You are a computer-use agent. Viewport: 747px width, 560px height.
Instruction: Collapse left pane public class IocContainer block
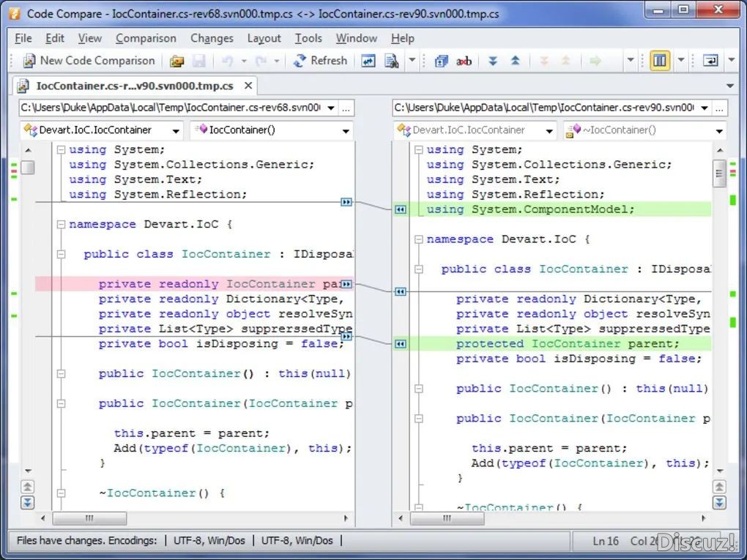tap(61, 254)
